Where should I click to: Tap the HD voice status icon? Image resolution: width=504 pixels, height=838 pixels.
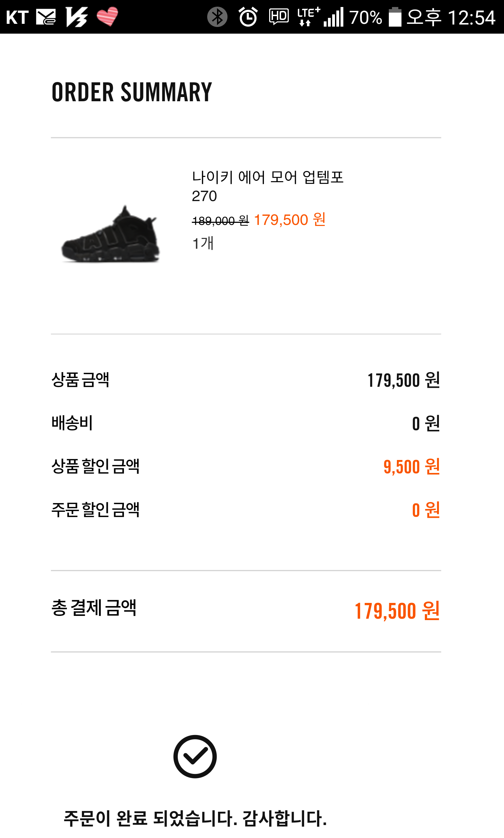pyautogui.click(x=279, y=16)
